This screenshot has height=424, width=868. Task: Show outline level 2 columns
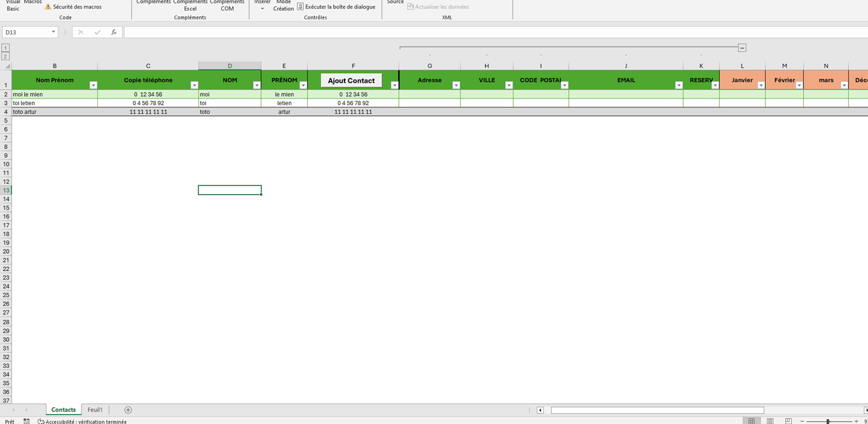pyautogui.click(x=5, y=56)
